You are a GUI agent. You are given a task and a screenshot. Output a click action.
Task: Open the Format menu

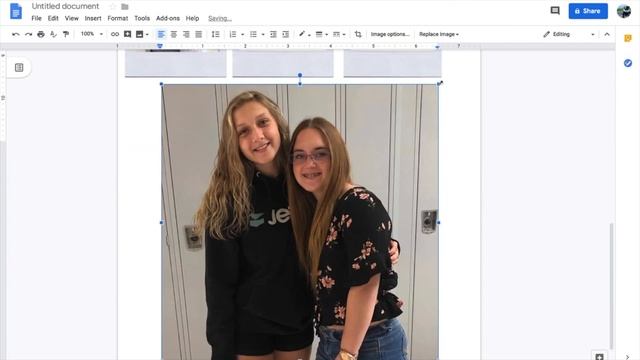pos(118,18)
